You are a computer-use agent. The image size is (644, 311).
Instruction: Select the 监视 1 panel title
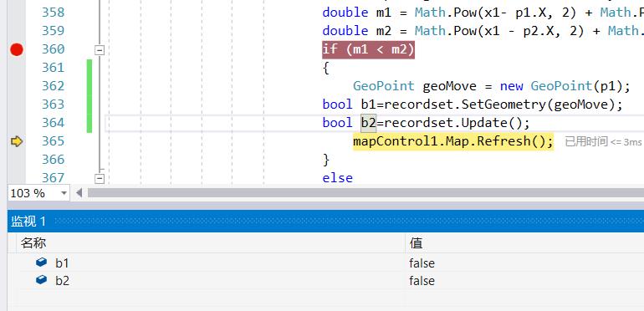point(28,222)
